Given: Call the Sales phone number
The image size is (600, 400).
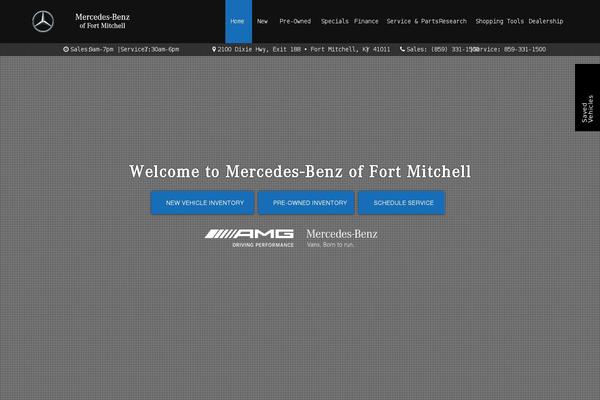Looking at the screenshot, I should tap(440, 49).
